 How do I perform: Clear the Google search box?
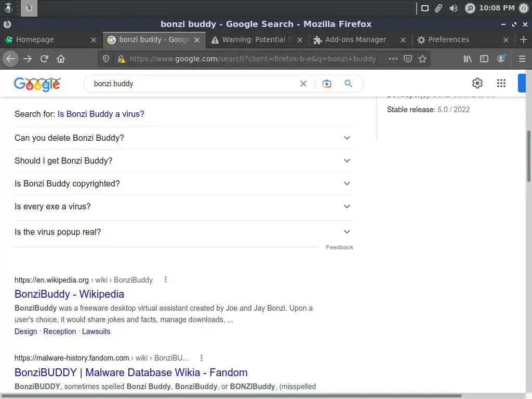coord(303,84)
